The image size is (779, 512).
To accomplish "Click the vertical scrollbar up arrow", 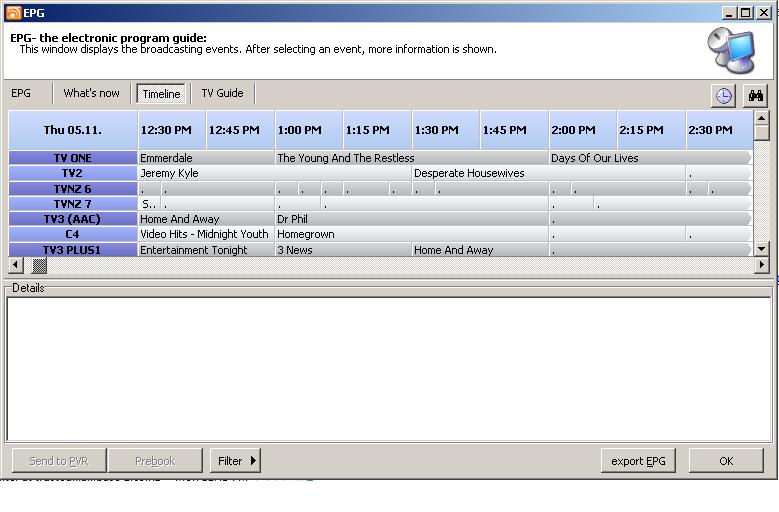I will (x=761, y=118).
